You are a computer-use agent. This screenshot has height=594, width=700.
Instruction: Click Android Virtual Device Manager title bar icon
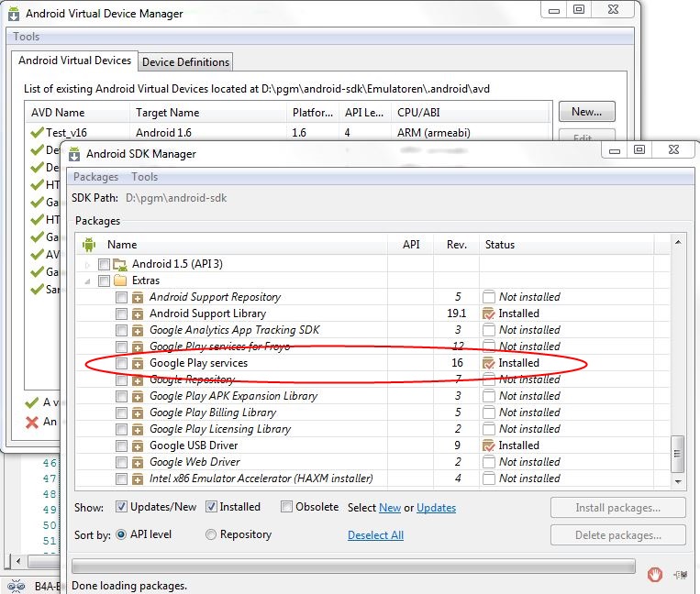tap(14, 14)
